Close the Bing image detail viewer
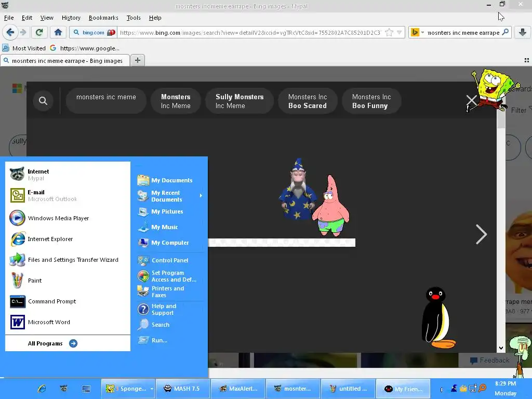The width and height of the screenshot is (532, 399). coord(472,100)
